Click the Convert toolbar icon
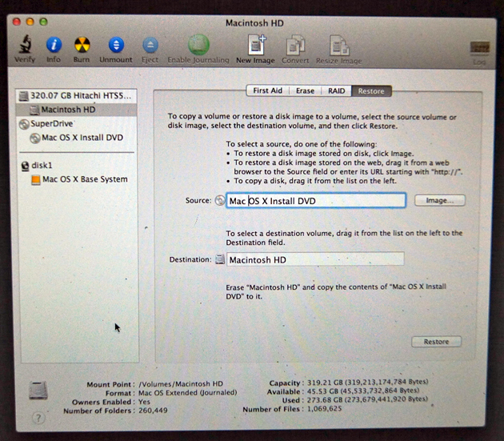 (x=295, y=46)
